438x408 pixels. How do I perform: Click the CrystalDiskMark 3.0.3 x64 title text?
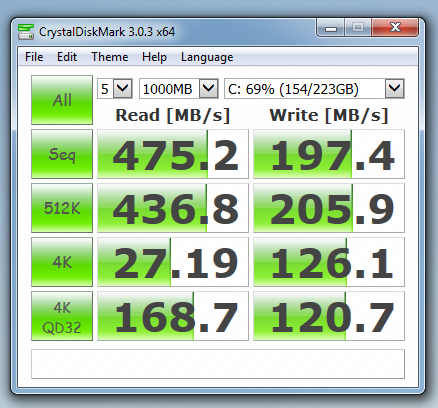pyautogui.click(x=107, y=32)
